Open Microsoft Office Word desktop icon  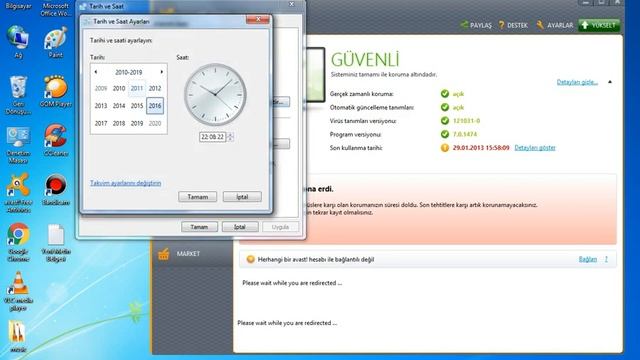pos(56,9)
